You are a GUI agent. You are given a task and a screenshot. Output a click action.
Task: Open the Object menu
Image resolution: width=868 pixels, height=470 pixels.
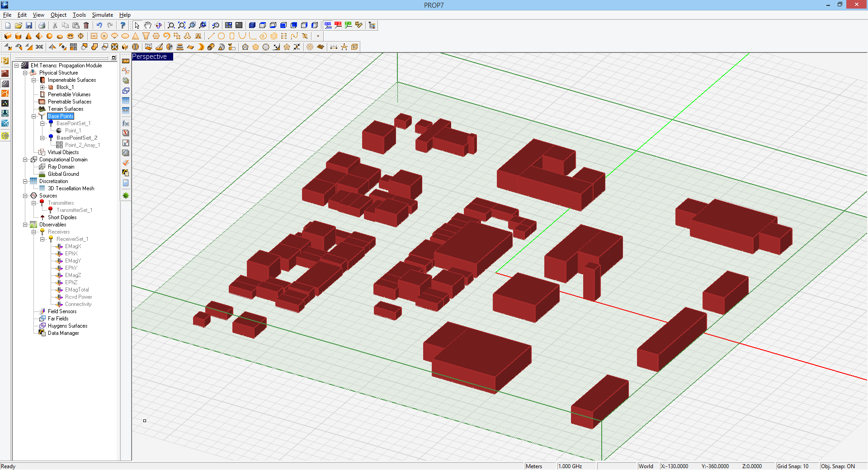[x=58, y=15]
